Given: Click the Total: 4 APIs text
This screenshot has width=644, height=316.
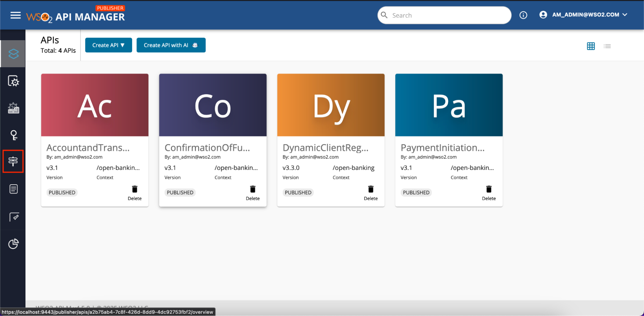Looking at the screenshot, I should point(58,51).
